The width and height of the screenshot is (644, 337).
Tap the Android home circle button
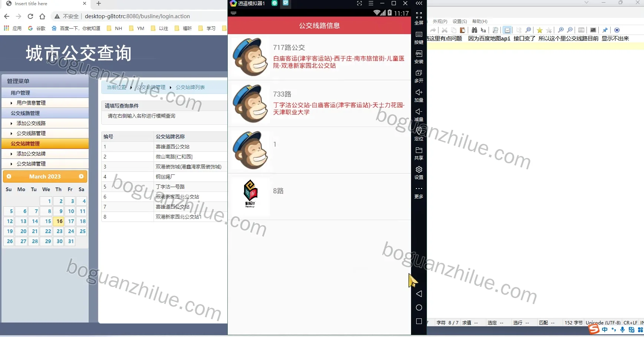419,308
